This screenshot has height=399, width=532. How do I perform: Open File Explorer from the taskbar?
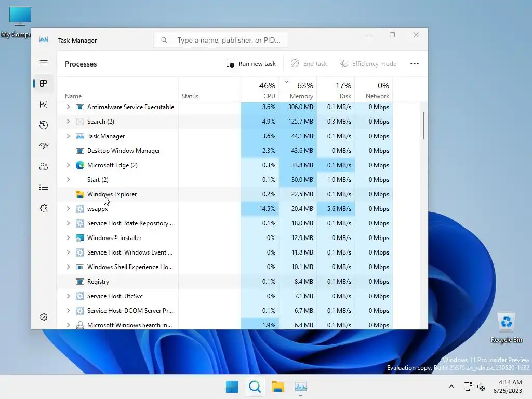point(278,387)
